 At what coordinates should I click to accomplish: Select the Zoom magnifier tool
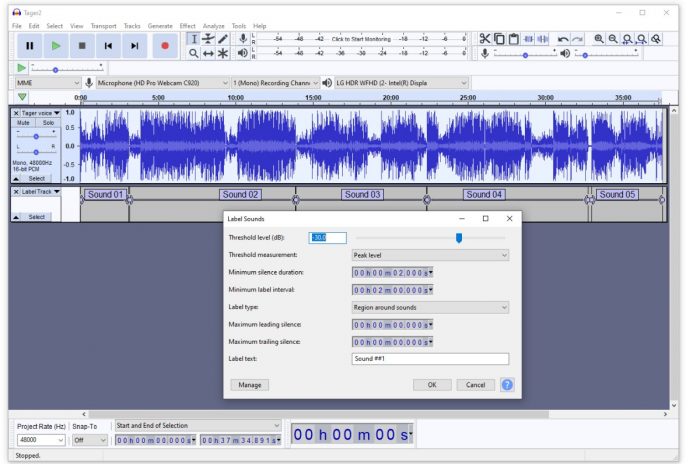point(193,53)
